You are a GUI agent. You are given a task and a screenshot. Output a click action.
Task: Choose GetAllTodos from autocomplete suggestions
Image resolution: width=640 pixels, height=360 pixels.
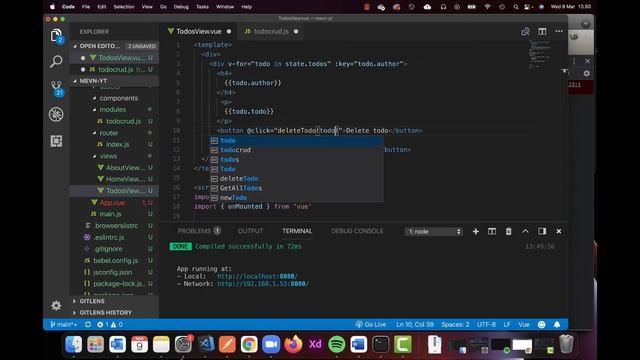(x=296, y=188)
